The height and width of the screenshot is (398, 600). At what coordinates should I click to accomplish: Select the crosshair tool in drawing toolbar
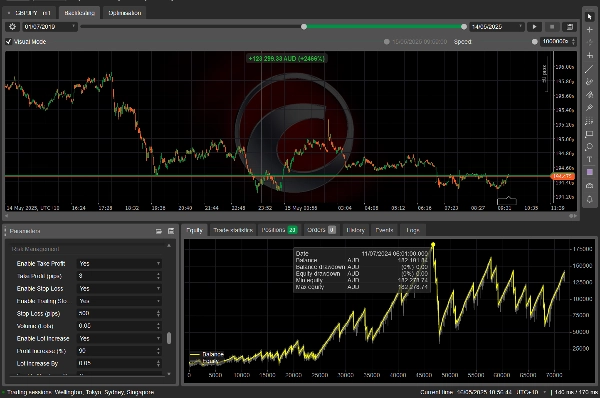click(590, 29)
